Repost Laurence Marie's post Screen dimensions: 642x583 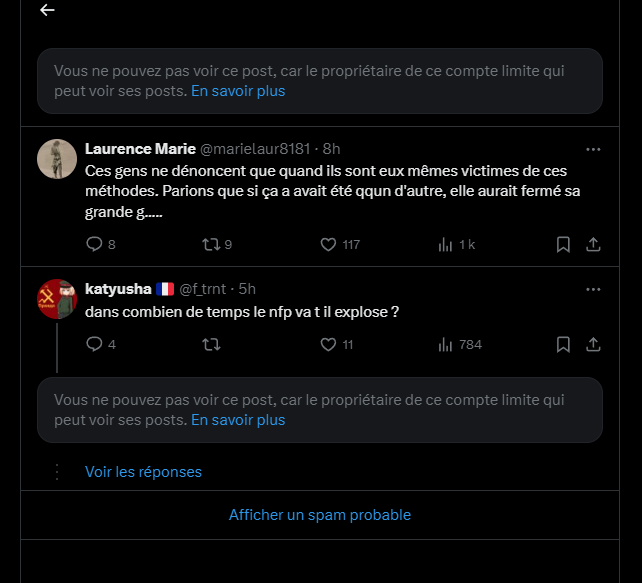coord(211,244)
